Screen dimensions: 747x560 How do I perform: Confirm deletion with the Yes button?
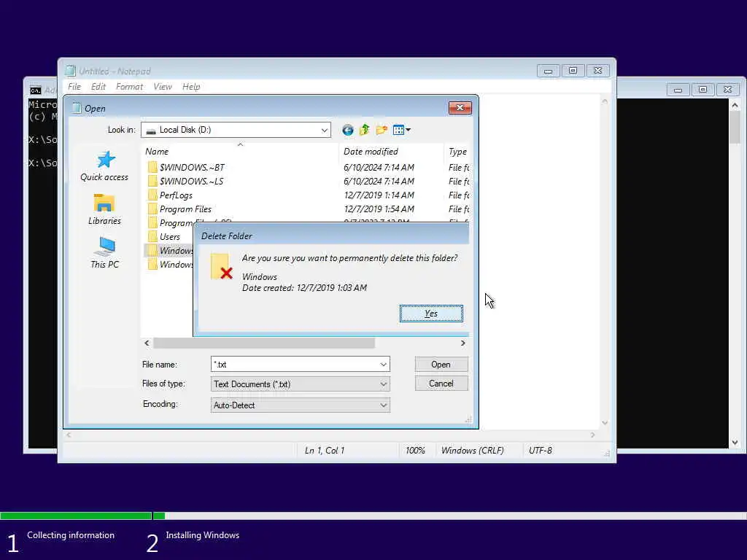click(x=431, y=314)
